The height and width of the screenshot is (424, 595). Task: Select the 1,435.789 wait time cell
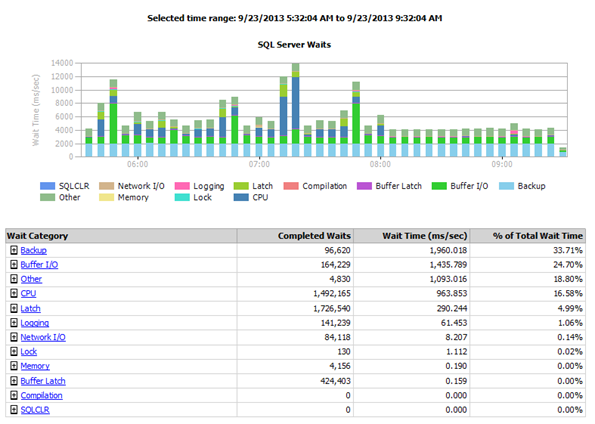[412, 265]
